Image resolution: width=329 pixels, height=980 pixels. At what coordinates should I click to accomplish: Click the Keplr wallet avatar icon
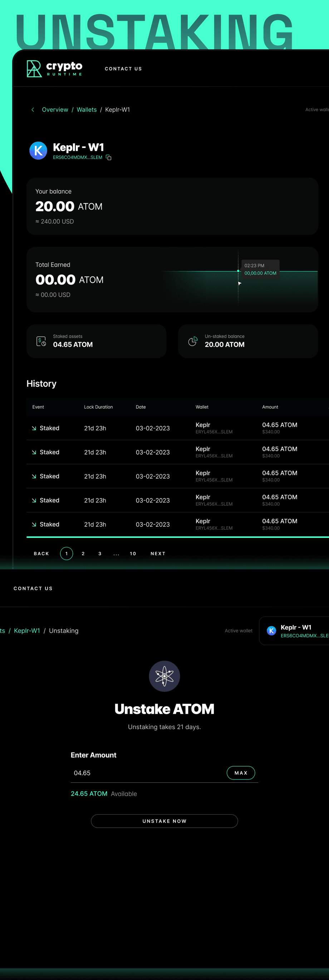[x=39, y=151]
